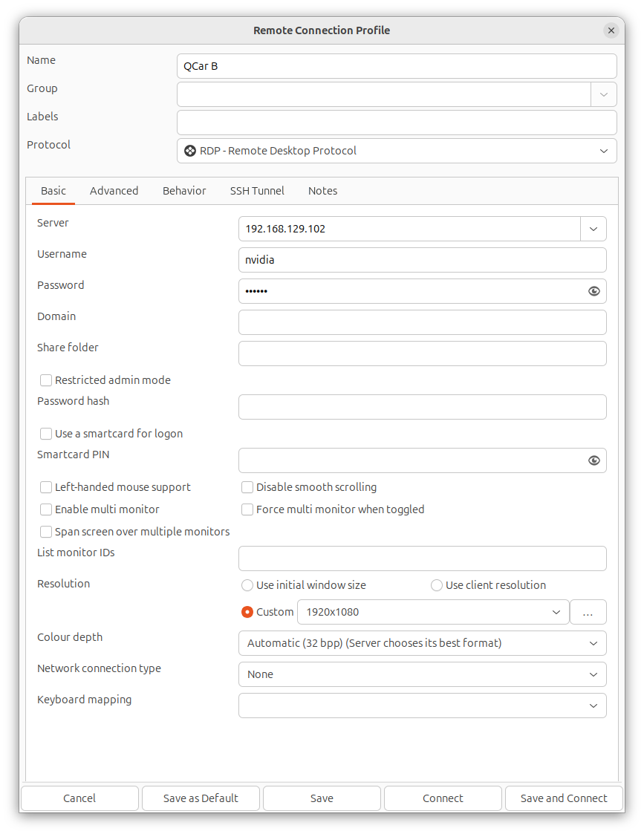Go to the SSH Tunnel tab
Screen dimensions: 644x834
coord(257,191)
